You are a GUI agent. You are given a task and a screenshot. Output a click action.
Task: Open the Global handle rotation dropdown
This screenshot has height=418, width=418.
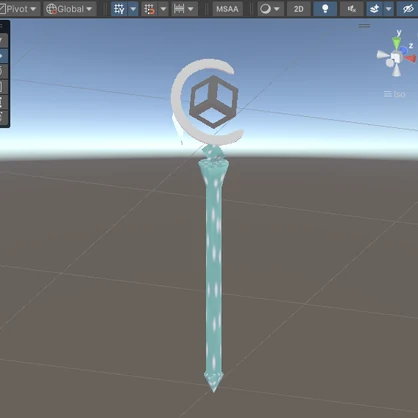[x=70, y=9]
